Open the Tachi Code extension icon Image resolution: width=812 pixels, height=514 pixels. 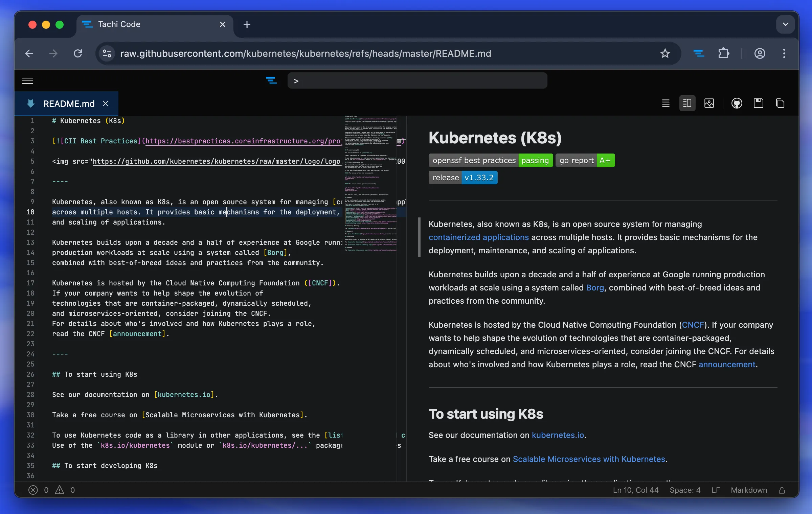pos(699,53)
